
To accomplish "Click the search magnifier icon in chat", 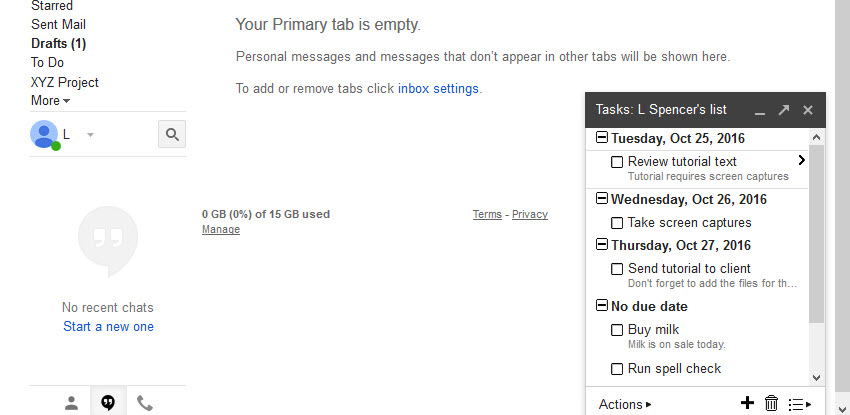I will coord(172,134).
